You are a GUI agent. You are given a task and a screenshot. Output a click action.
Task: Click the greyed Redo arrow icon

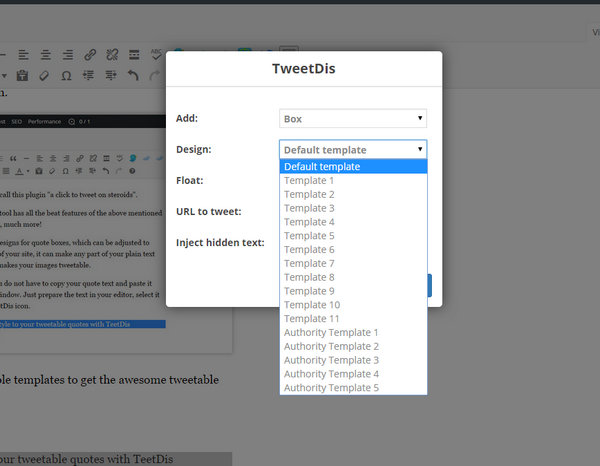point(154,75)
